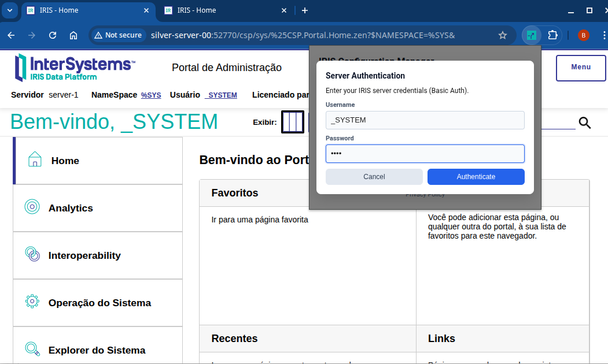This screenshot has height=364, width=608.
Task: Expand the tab search dropdown arrow
Action: (x=10, y=10)
